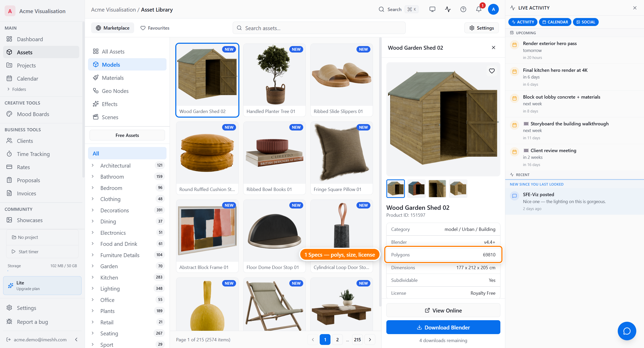Switch to the Favourites tab
The image size is (644, 348).
pyautogui.click(x=155, y=28)
